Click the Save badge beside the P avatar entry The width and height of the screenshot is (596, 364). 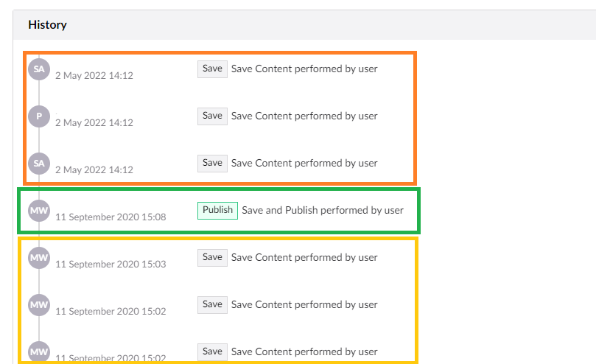tap(212, 116)
